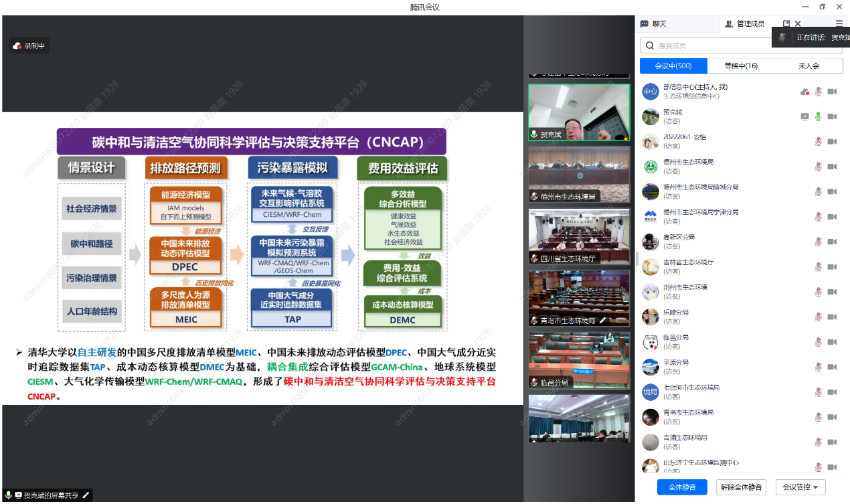The height and width of the screenshot is (504, 850).
Task: Toggle the microphone for 20222061-安怡
Action: [818, 142]
